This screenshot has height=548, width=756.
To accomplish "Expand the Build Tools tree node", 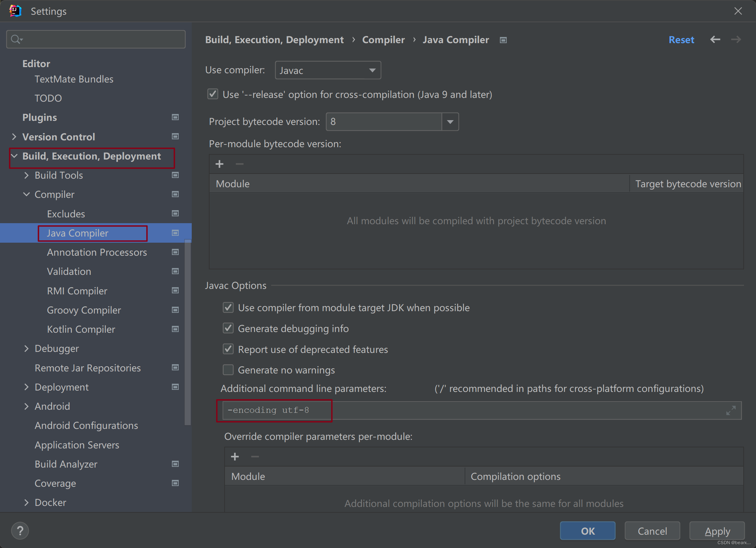I will click(26, 175).
